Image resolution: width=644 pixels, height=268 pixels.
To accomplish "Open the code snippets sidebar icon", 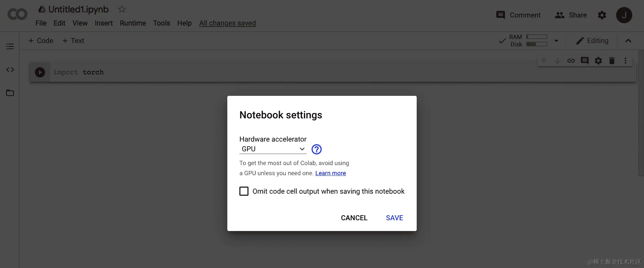I will (10, 70).
